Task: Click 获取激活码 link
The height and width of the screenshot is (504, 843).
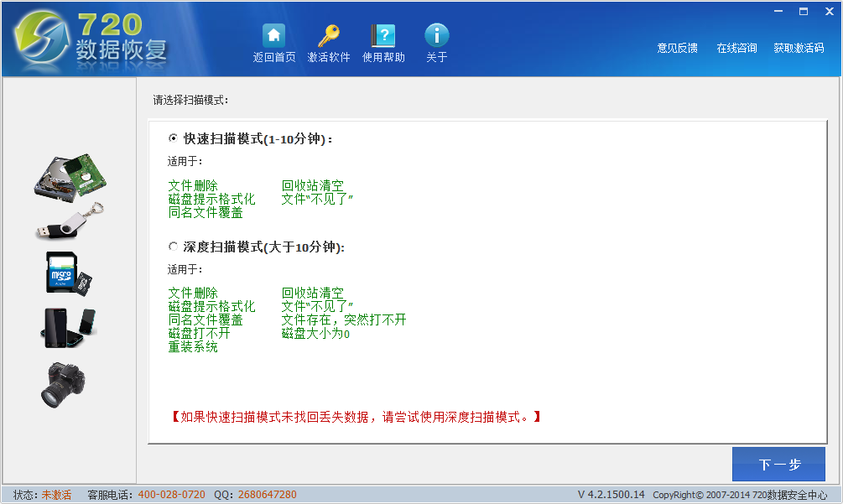Action: coord(799,48)
